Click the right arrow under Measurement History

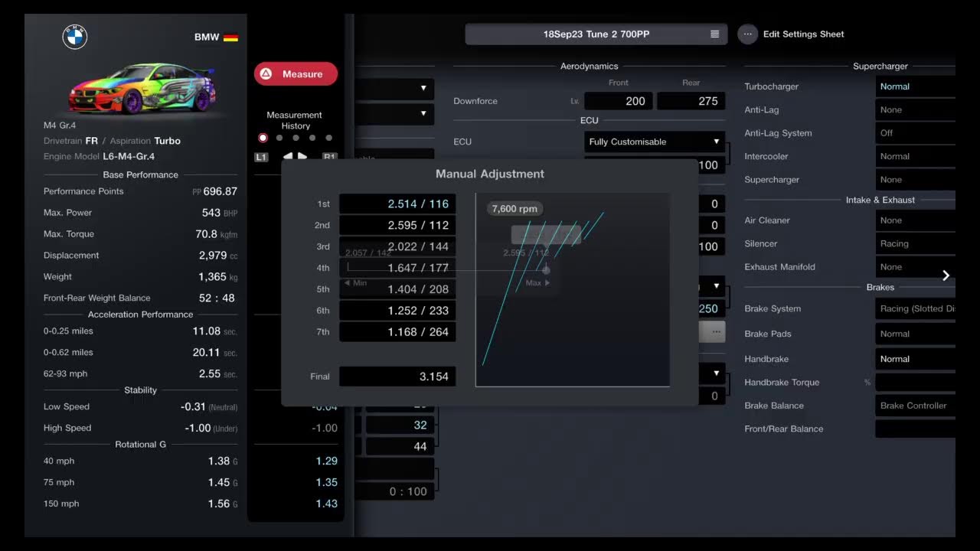(x=302, y=157)
